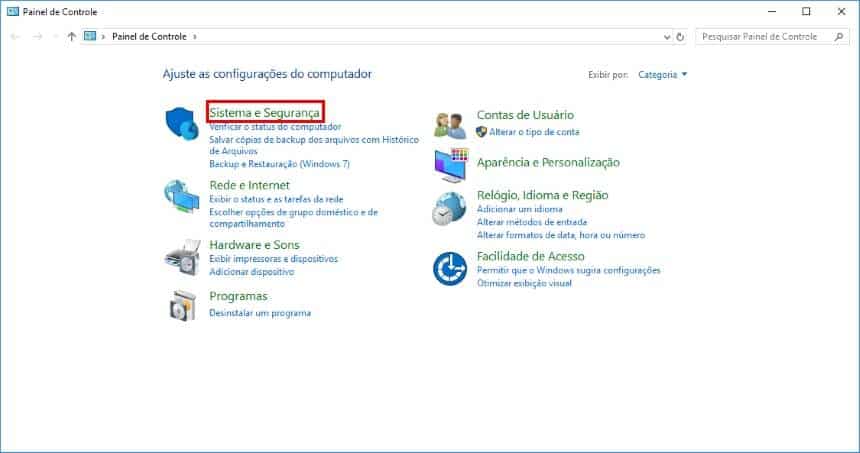This screenshot has height=453, width=860.
Task: Go back with the back arrow
Action: [x=15, y=36]
